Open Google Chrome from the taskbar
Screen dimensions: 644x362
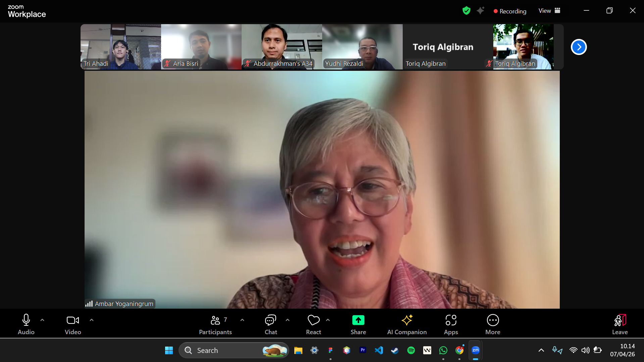coord(459,350)
